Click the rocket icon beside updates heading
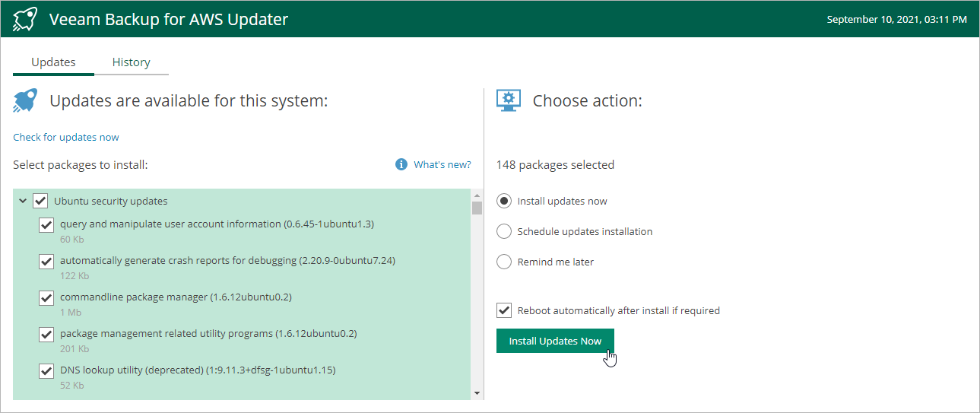Image resolution: width=980 pixels, height=413 pixels. (x=25, y=100)
